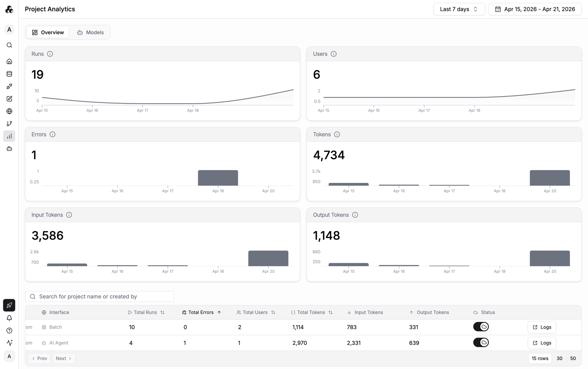588x369 pixels.
Task: Go to Prev page
Action: tap(39, 358)
